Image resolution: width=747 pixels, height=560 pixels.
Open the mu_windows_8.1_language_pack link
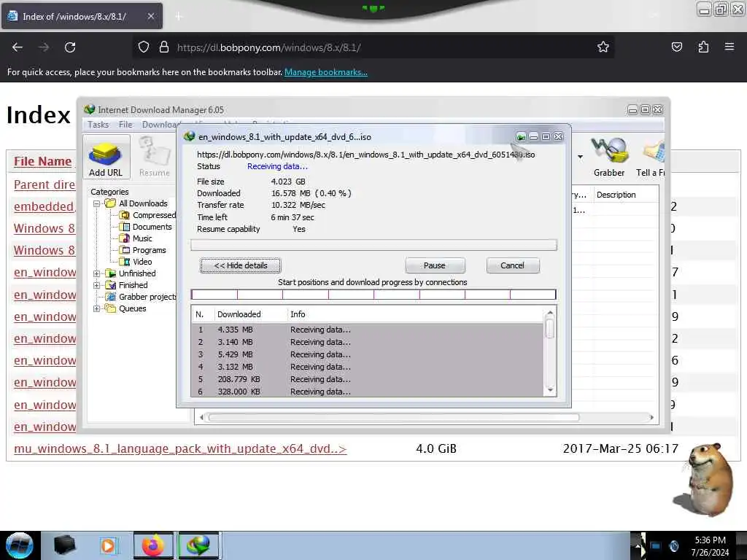180,449
